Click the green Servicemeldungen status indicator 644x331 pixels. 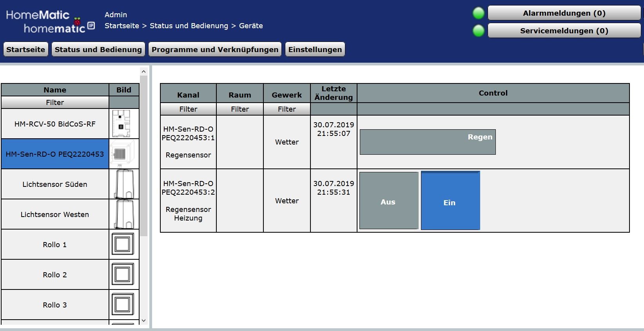pyautogui.click(x=479, y=31)
